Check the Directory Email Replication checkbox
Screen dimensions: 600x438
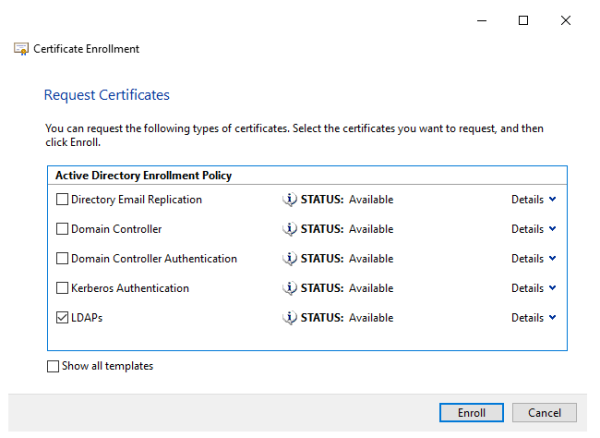coord(62,199)
